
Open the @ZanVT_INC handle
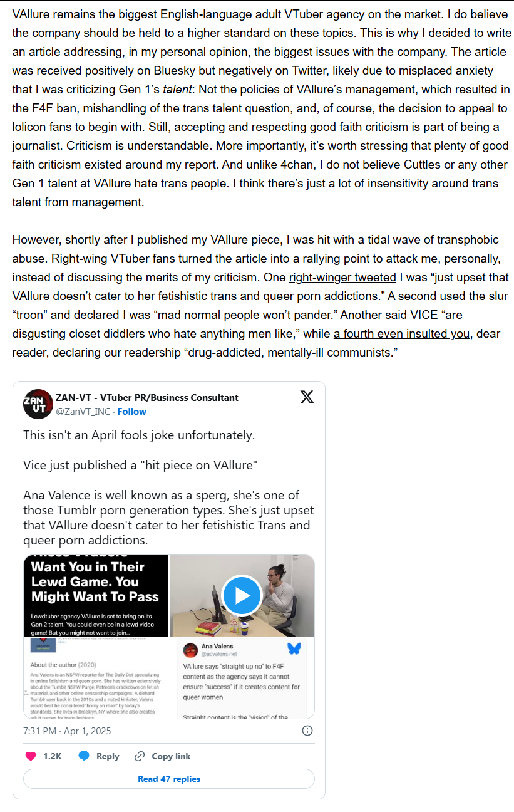[x=83, y=412]
